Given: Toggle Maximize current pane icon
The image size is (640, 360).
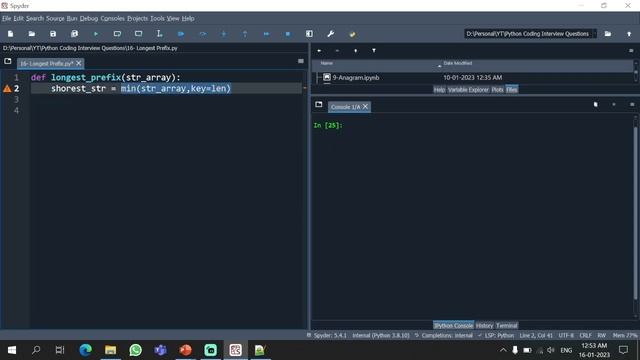Looking at the screenshot, I should (309, 34).
